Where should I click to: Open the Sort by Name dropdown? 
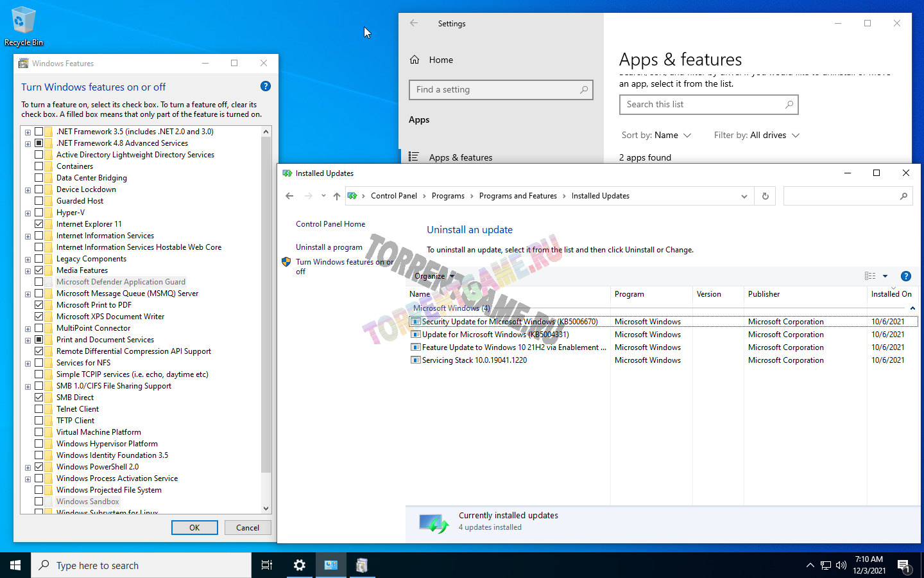pyautogui.click(x=656, y=136)
